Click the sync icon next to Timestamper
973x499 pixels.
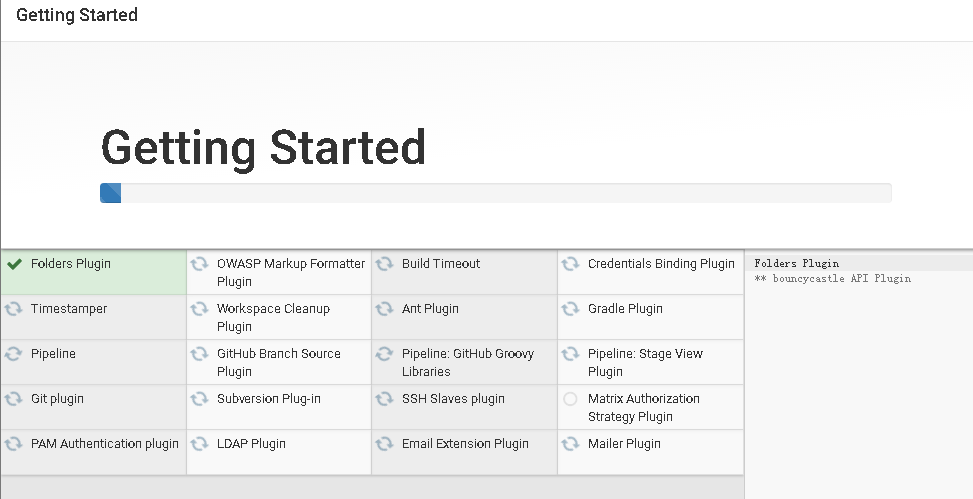tap(14, 309)
